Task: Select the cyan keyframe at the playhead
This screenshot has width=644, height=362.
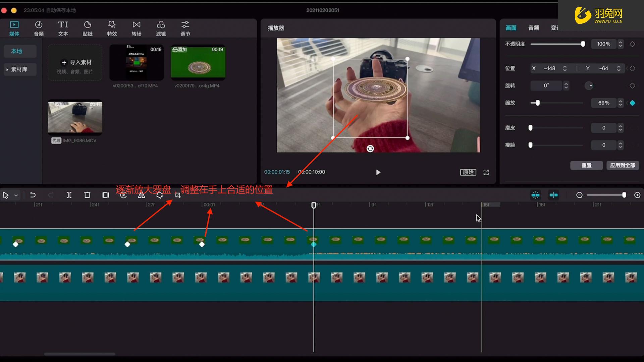Action: pyautogui.click(x=314, y=244)
